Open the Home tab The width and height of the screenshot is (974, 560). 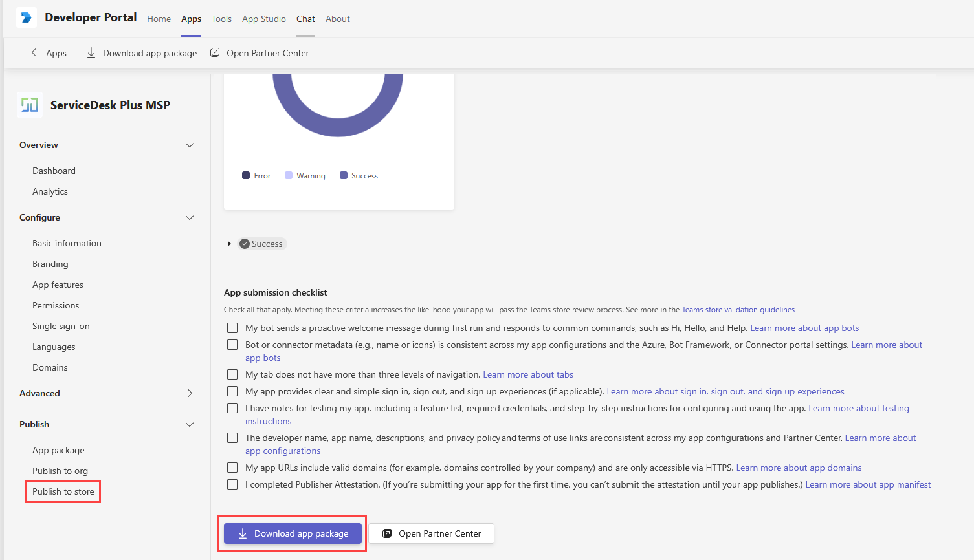[159, 19]
